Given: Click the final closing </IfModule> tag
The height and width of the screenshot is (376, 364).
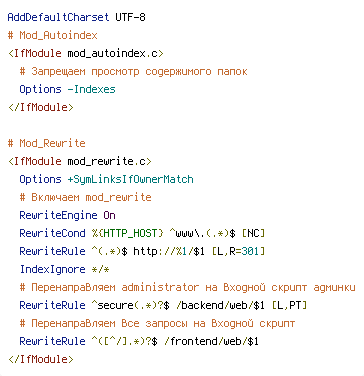Looking at the screenshot, I should point(40,359).
